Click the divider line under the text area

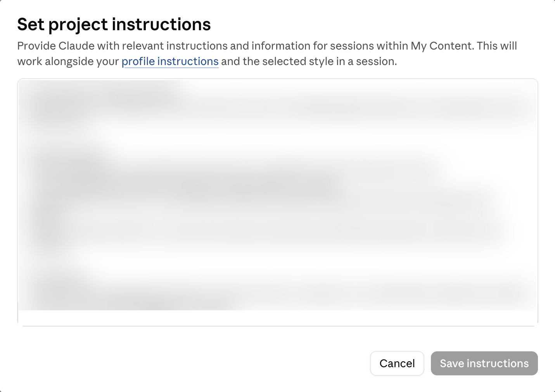(278, 326)
